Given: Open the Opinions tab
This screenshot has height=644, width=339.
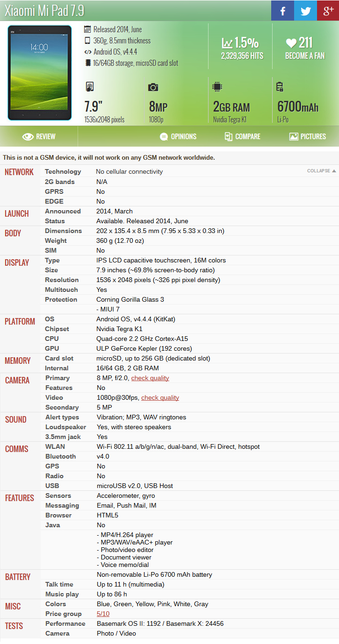Looking at the screenshot, I should pos(178,136).
